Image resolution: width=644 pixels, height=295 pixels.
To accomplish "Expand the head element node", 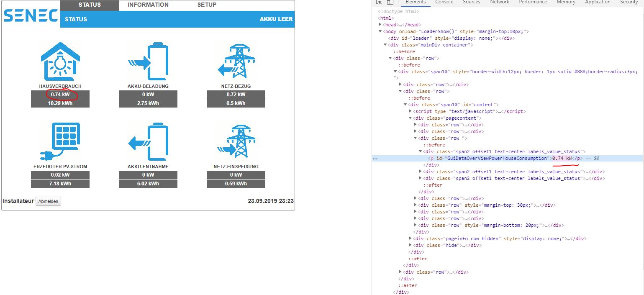I will click(380, 25).
